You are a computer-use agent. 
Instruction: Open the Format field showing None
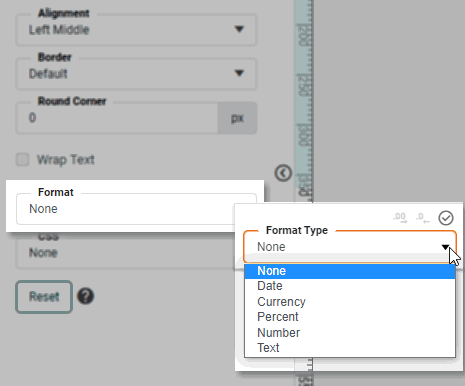[136, 209]
